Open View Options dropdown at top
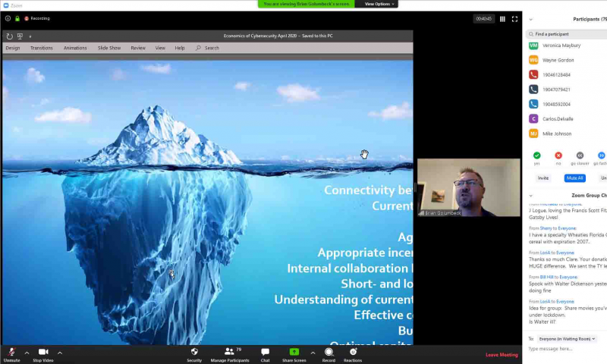This screenshot has width=607, height=364. 379,4
